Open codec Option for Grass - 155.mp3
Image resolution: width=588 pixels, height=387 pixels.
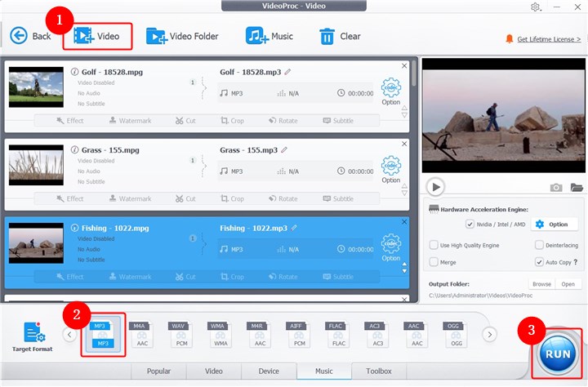pyautogui.click(x=390, y=170)
